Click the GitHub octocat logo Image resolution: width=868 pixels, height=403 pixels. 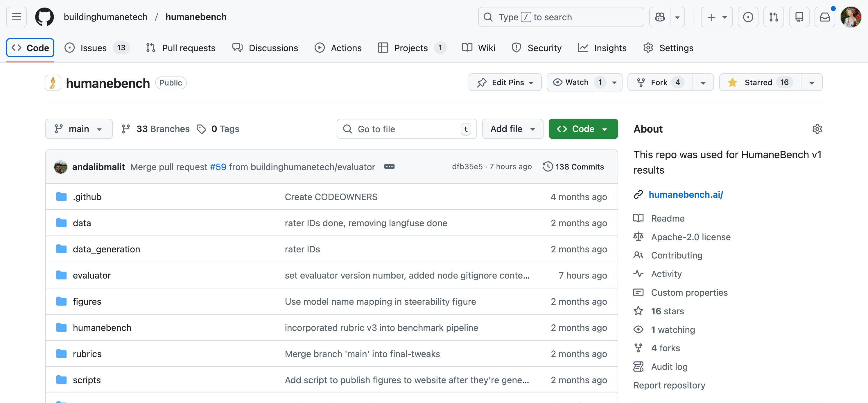44,17
